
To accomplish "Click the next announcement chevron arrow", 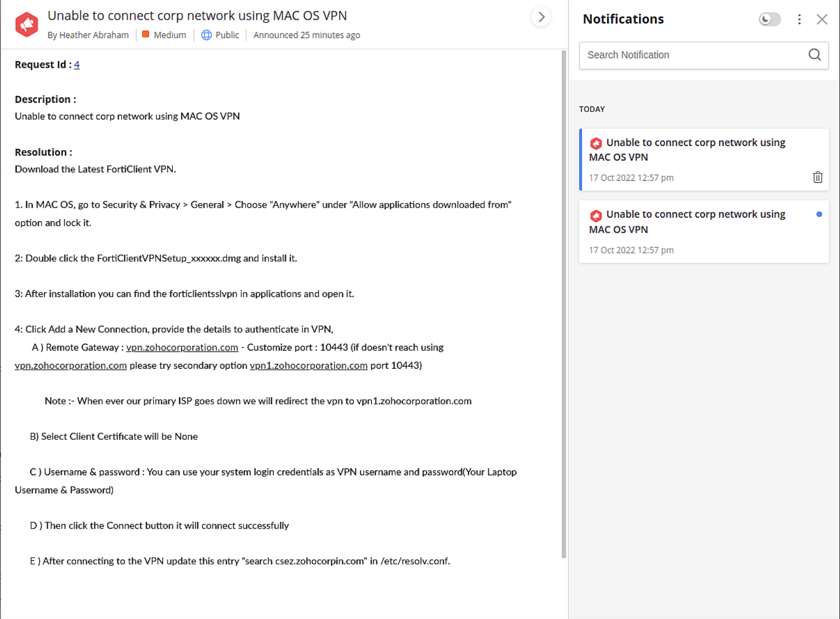I will click(x=541, y=17).
